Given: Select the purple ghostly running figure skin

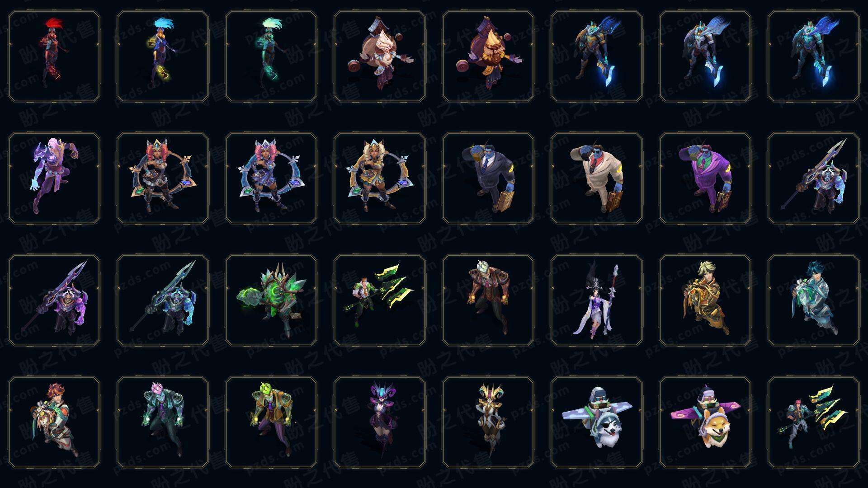Looking at the screenshot, I should click(x=54, y=178).
